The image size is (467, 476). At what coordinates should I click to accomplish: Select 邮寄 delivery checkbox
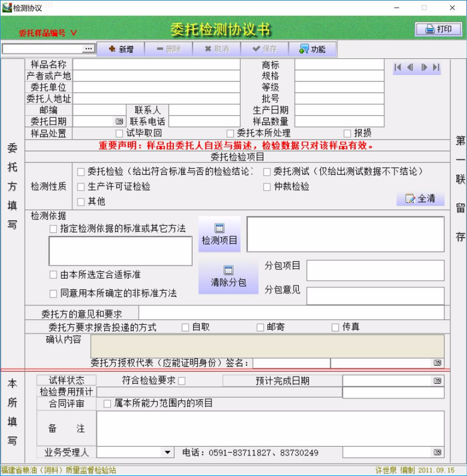(x=260, y=327)
